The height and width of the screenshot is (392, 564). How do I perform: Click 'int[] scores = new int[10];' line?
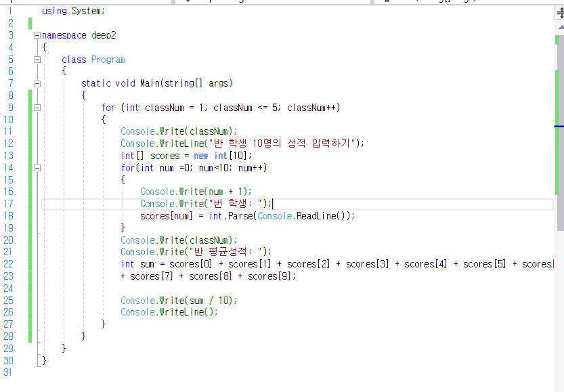click(186, 156)
